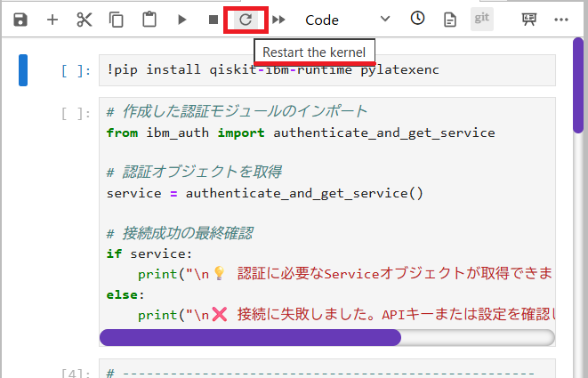Restart kernel and run all cells
Screen dimensions: 588x378
click(x=278, y=19)
